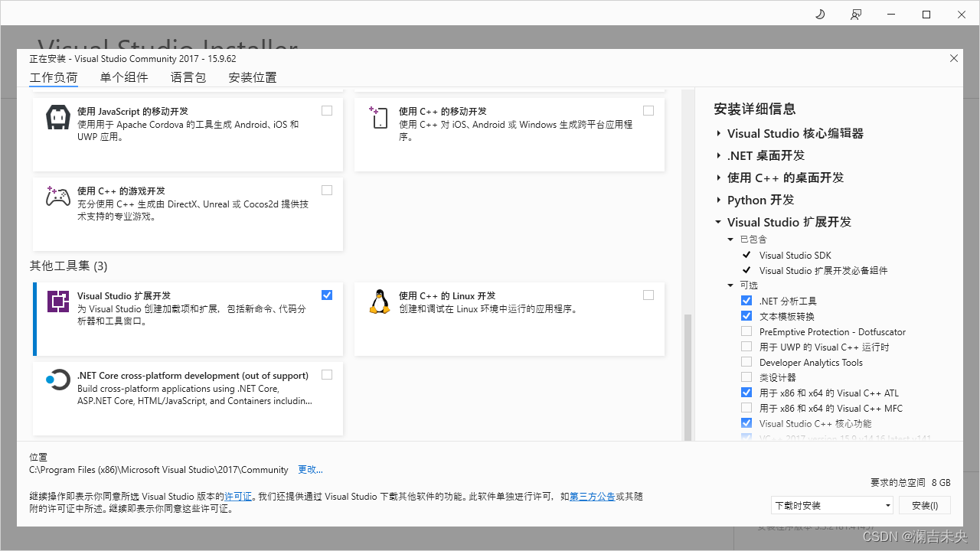Toggle night mode moon icon in title bar

[820, 14]
